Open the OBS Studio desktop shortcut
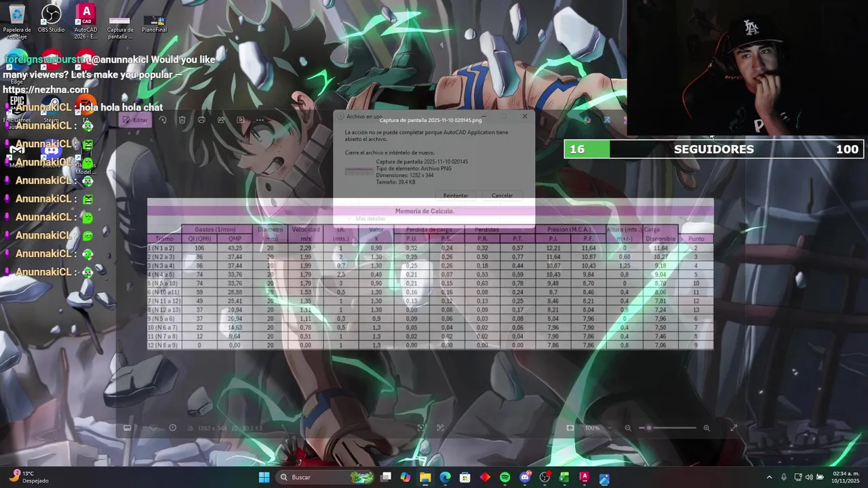The height and width of the screenshot is (488, 868). pyautogui.click(x=52, y=19)
